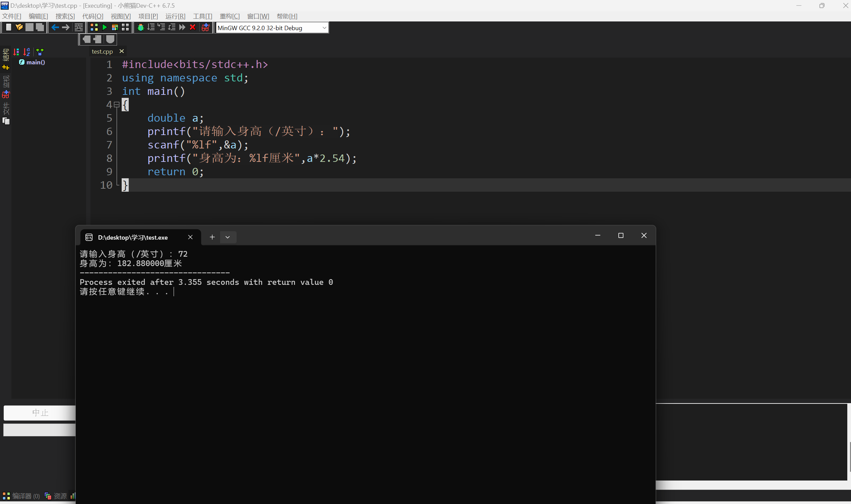Click the Step Over debug icon
Viewport: 851px width, 504px height.
pos(151,27)
